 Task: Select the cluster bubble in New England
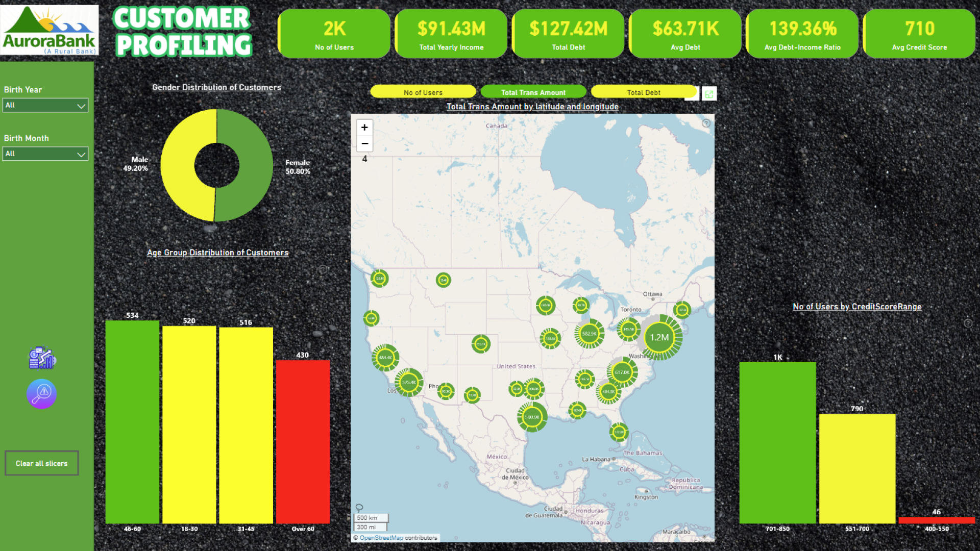[x=682, y=310]
